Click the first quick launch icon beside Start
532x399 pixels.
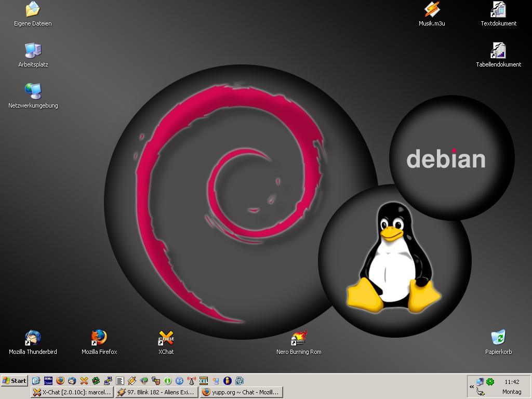(x=36, y=381)
